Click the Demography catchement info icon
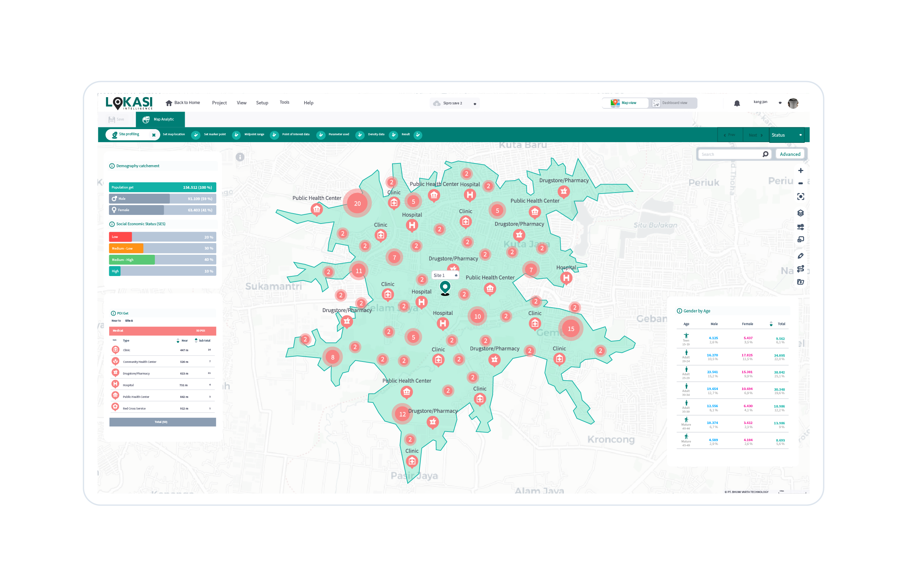 tap(112, 166)
